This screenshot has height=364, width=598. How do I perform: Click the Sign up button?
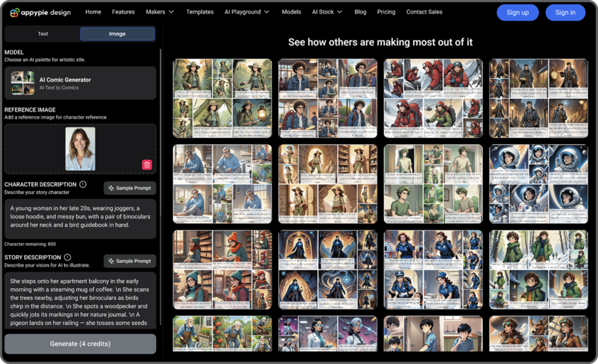point(518,13)
